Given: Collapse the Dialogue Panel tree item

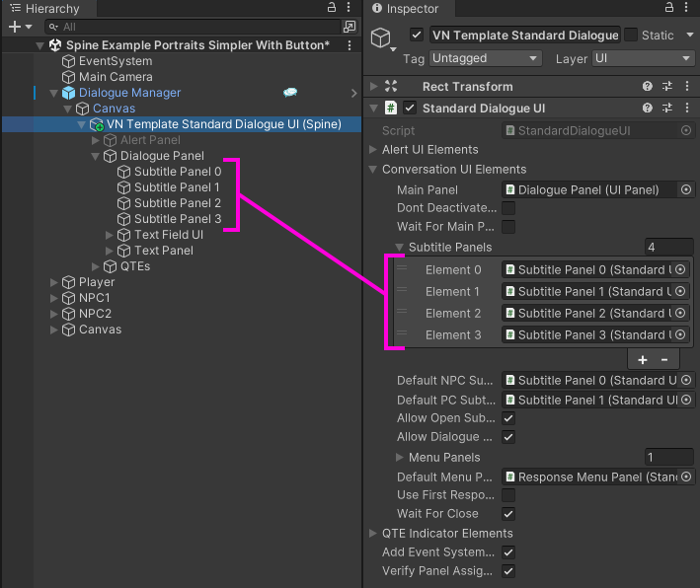Looking at the screenshot, I should coord(95,156).
